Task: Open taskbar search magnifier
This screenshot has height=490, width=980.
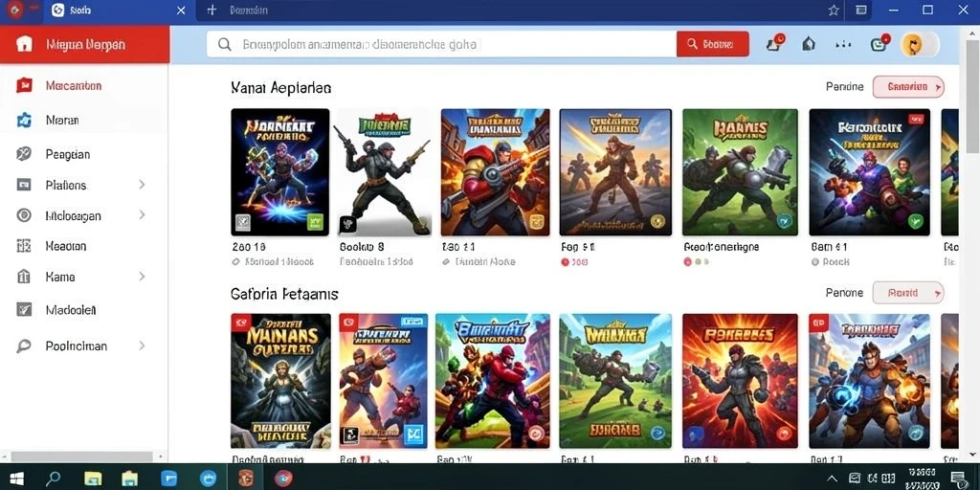Action: (54, 479)
